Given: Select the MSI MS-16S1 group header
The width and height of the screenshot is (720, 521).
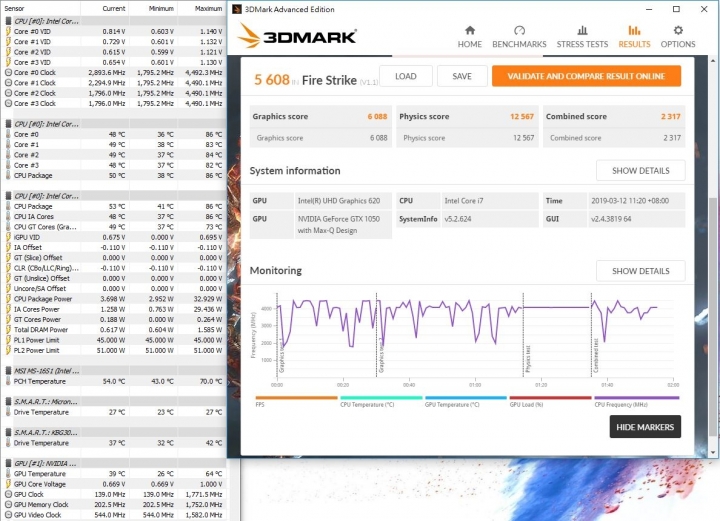Looking at the screenshot, I should pyautogui.click(x=113, y=371).
